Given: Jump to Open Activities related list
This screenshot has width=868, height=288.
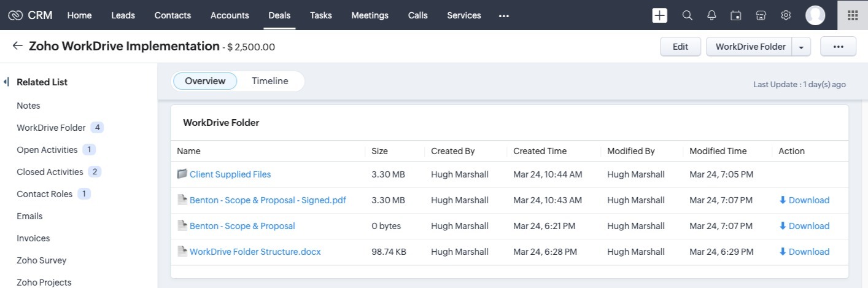Looking at the screenshot, I should pos(47,150).
